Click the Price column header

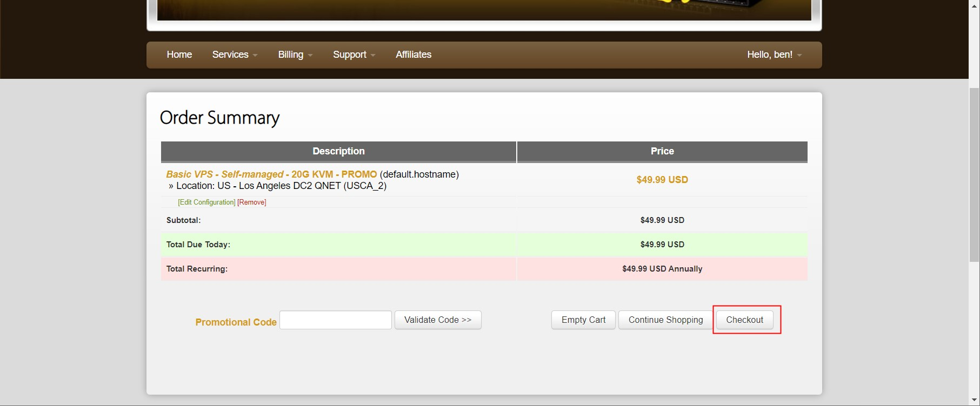(x=662, y=151)
